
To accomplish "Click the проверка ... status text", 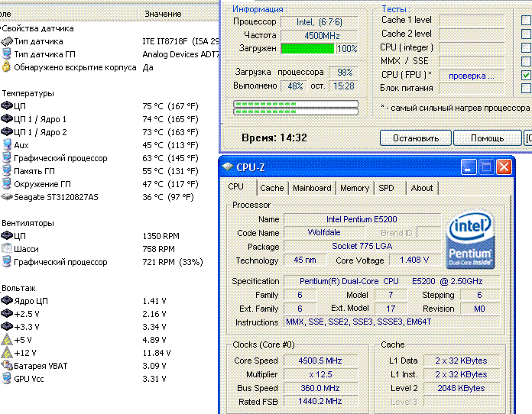I will coord(472,76).
